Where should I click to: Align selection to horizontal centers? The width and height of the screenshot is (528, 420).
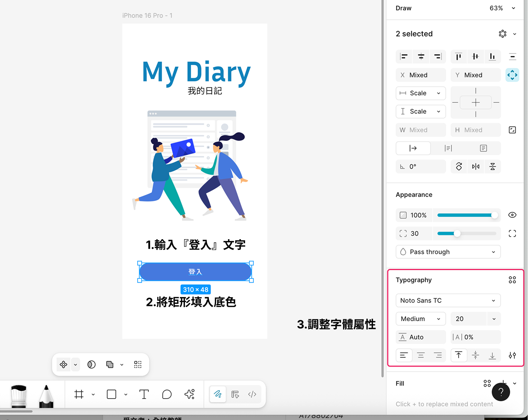pos(421,56)
